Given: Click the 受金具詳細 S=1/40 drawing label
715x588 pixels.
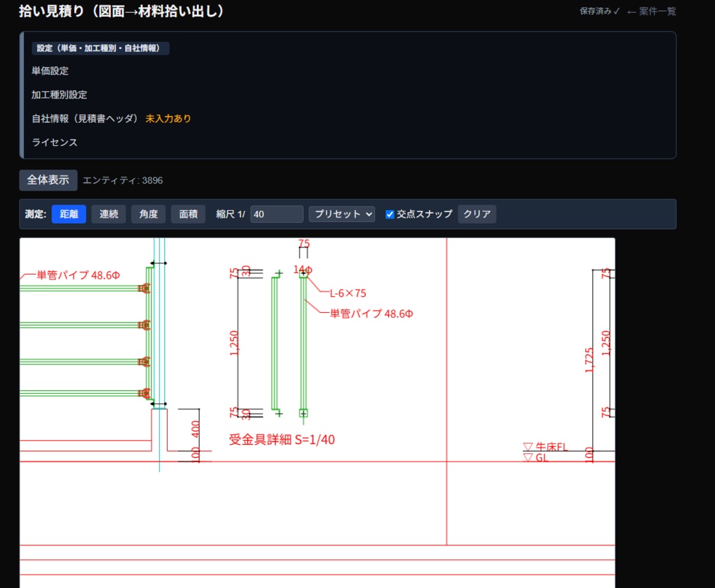Looking at the screenshot, I should pyautogui.click(x=282, y=440).
